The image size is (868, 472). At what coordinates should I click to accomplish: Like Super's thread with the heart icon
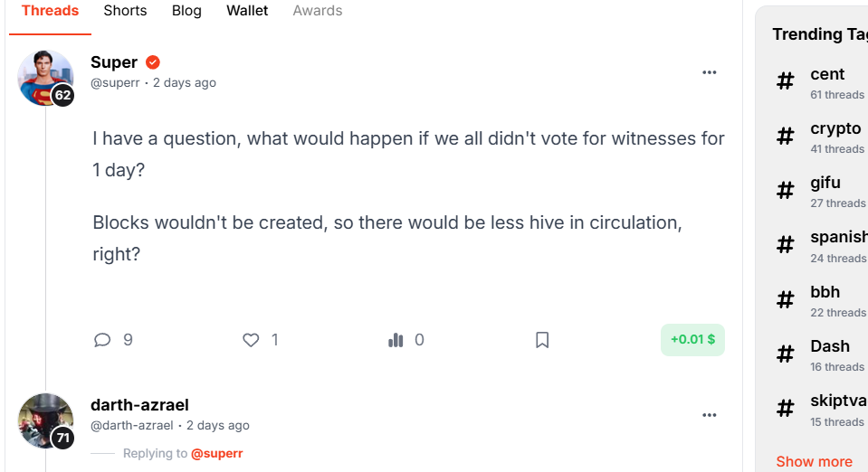coord(251,340)
